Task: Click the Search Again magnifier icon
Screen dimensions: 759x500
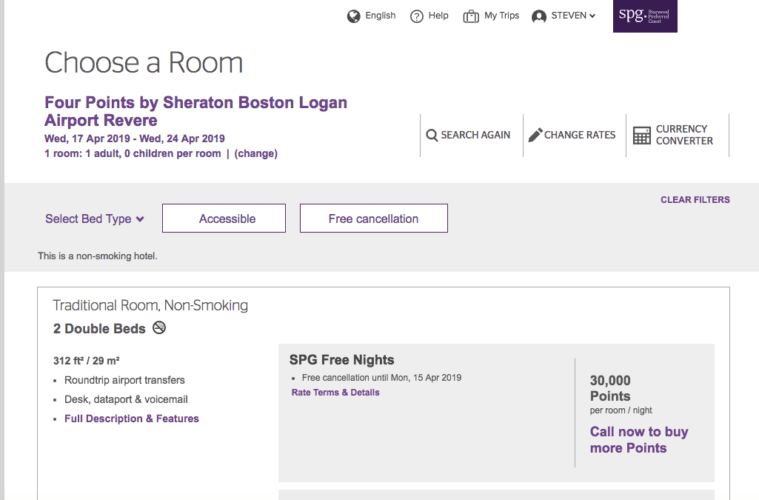Action: (x=432, y=135)
